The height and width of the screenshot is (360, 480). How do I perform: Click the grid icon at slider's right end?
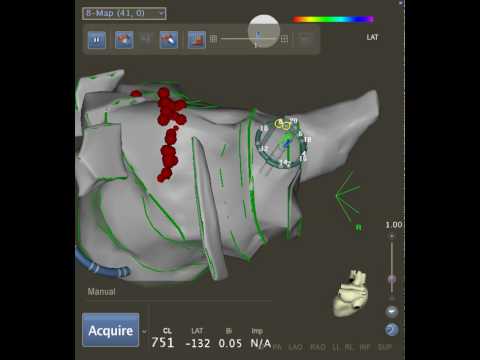pos(284,39)
